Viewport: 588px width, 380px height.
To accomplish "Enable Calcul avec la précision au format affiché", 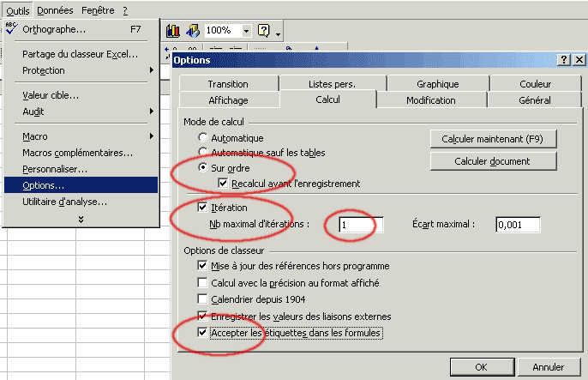I will click(x=202, y=282).
